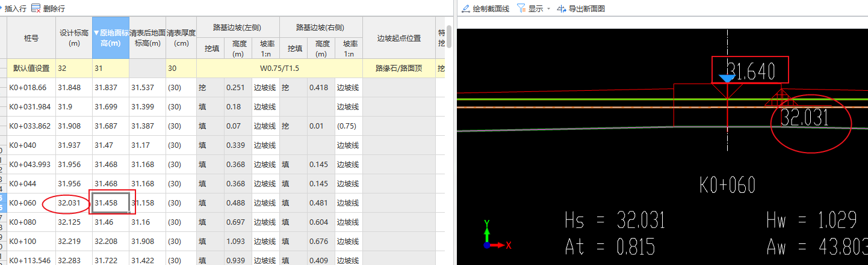Select station row K0+018.66
The width and height of the screenshot is (868, 265).
[31, 88]
